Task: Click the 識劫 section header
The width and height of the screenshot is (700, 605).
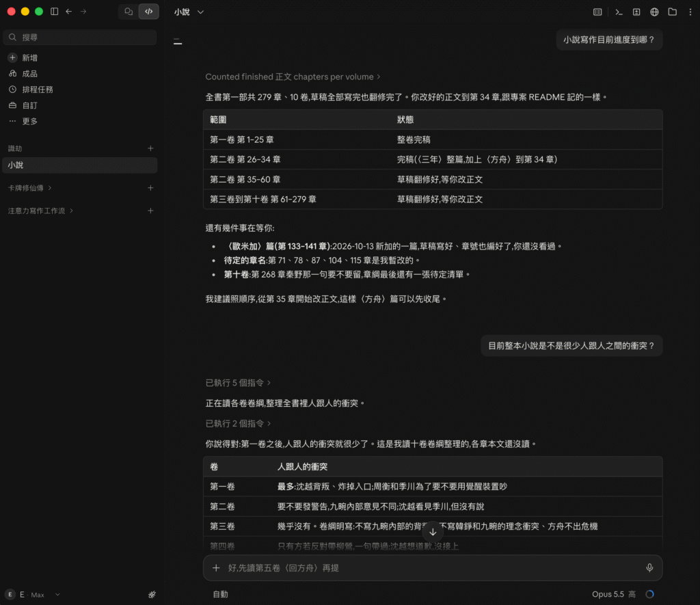Action: point(15,148)
